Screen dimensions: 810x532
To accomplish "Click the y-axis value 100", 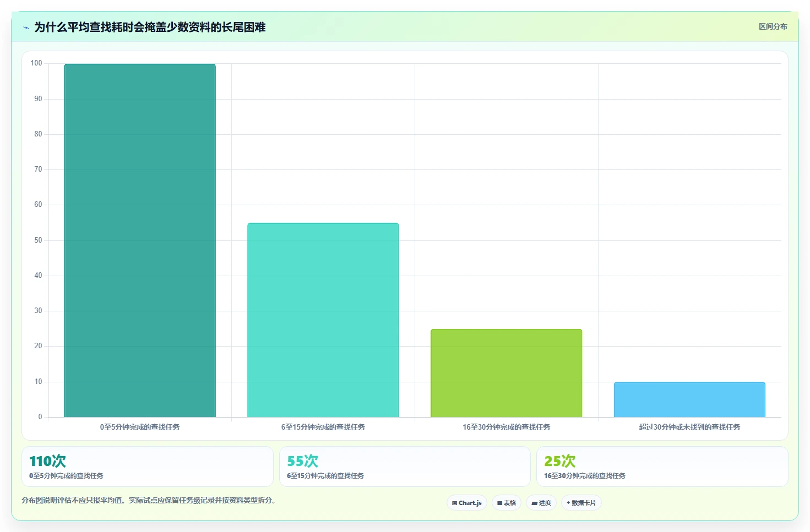I will coord(36,63).
